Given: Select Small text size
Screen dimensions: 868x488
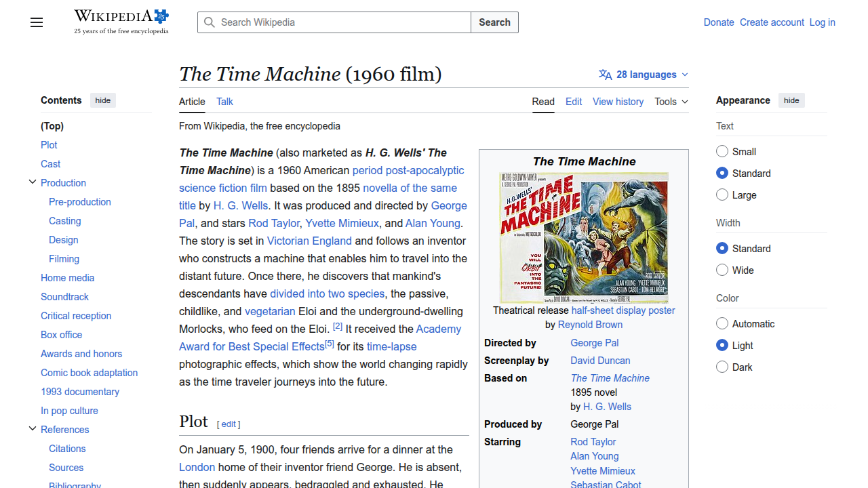Looking at the screenshot, I should [x=722, y=151].
